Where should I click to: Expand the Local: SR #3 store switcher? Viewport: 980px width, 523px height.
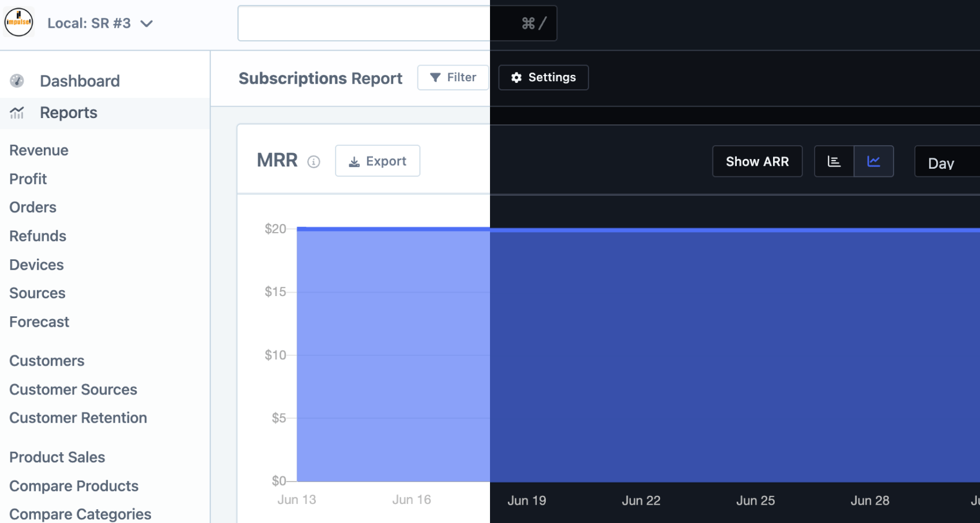147,24
